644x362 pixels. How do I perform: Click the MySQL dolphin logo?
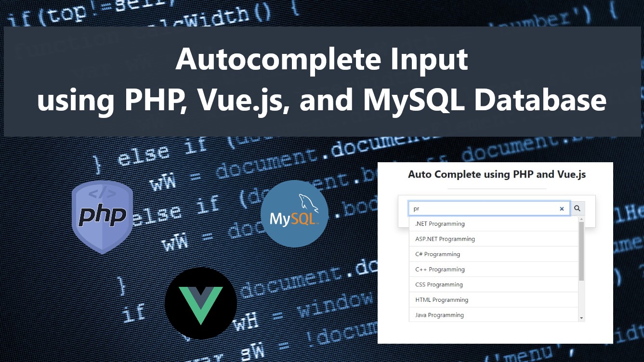294,214
